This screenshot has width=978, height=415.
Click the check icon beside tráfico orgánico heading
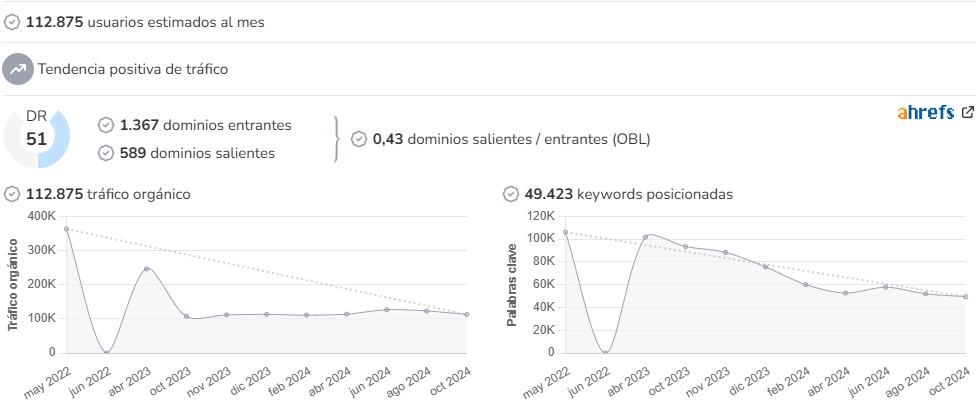[x=12, y=194]
